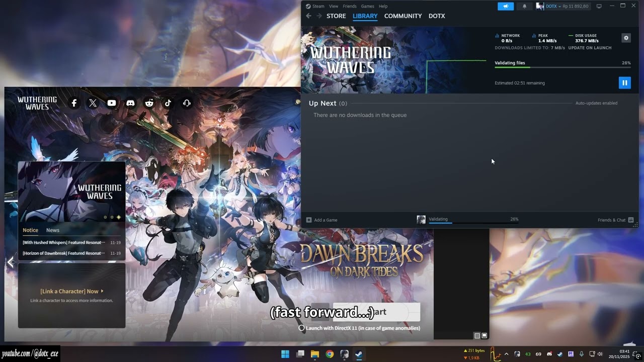Open the Windows Start menu
This screenshot has width=644, height=362.
pos(285,354)
